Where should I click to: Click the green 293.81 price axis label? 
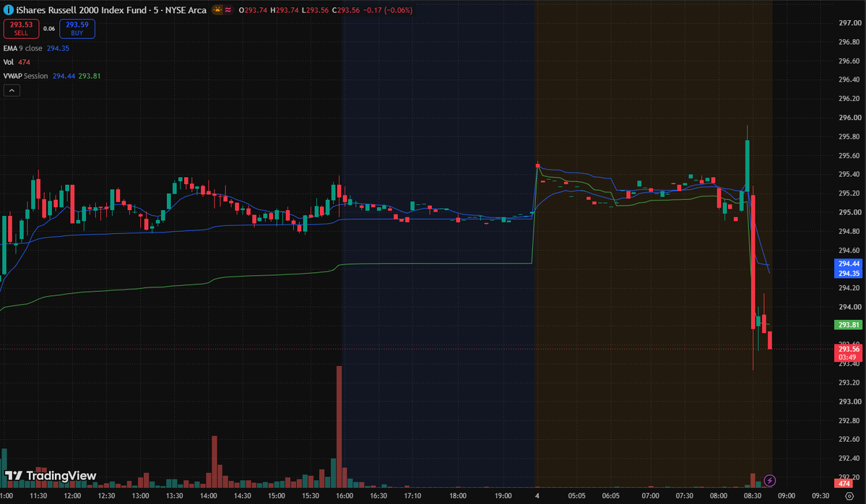(849, 325)
